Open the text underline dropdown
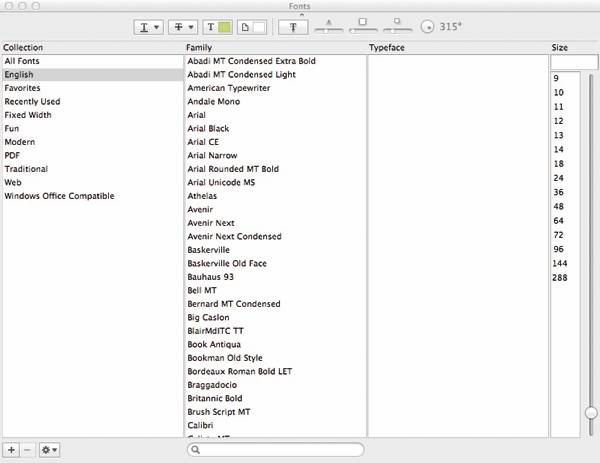600x463 pixels. [150, 27]
